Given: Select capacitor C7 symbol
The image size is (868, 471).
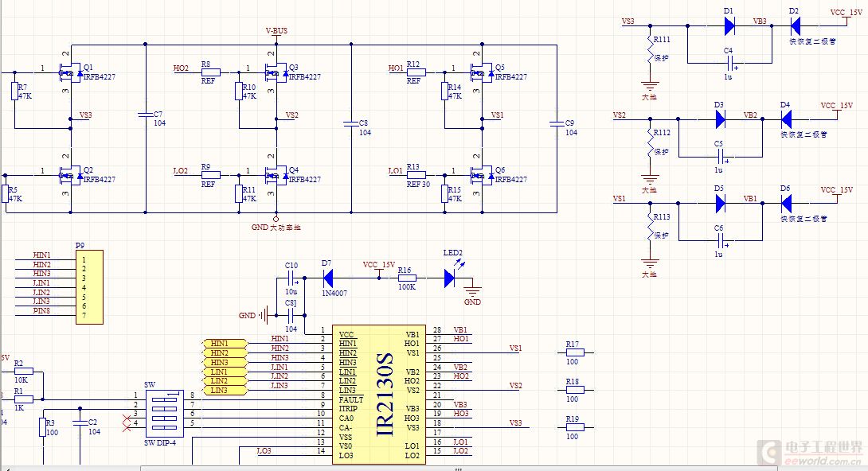Looking at the screenshot, I should click(x=145, y=115).
